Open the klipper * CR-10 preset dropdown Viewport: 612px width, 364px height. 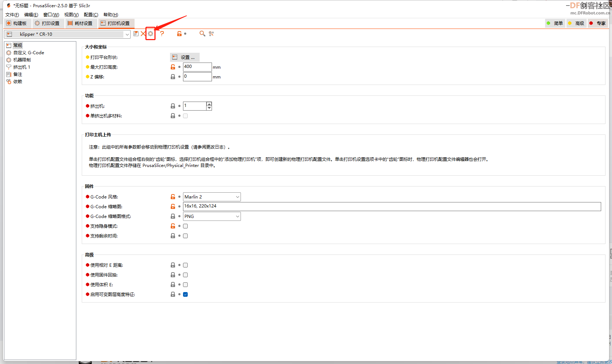point(67,34)
